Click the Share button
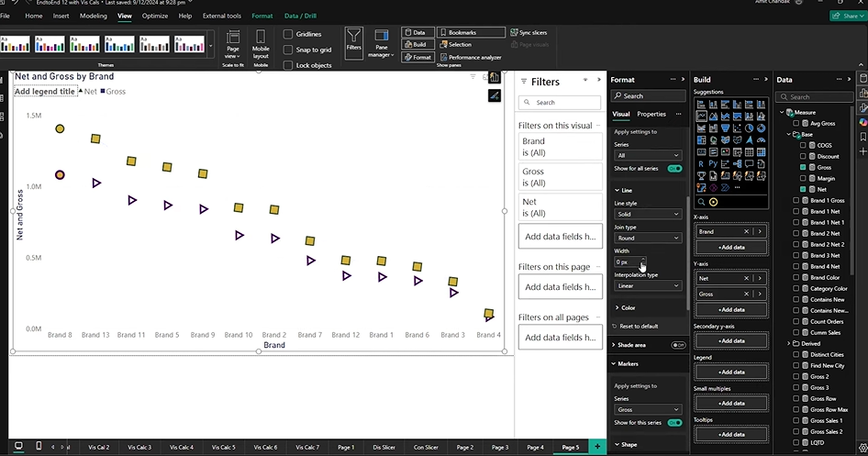 (x=846, y=16)
